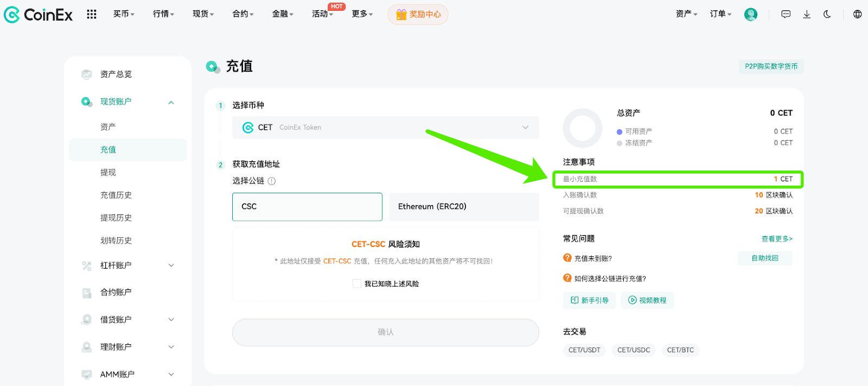Open the 订单 header dropdown
Viewport: 868px width, 386px height.
(720, 14)
